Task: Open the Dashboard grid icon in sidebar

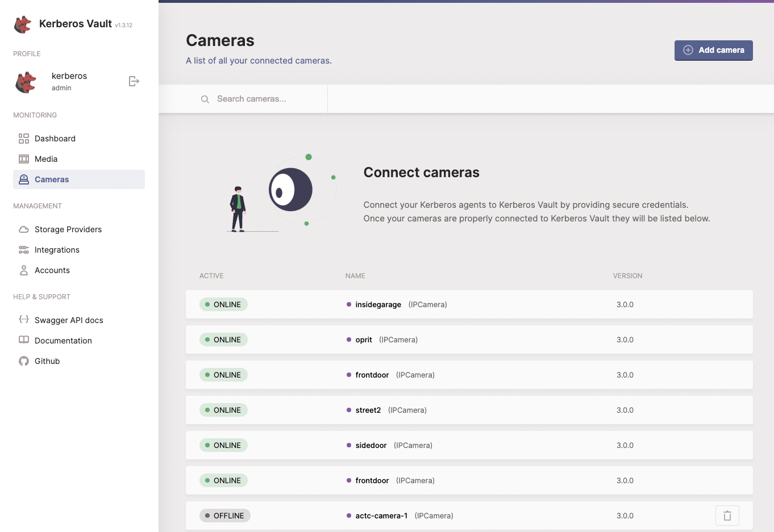Action: click(x=23, y=138)
